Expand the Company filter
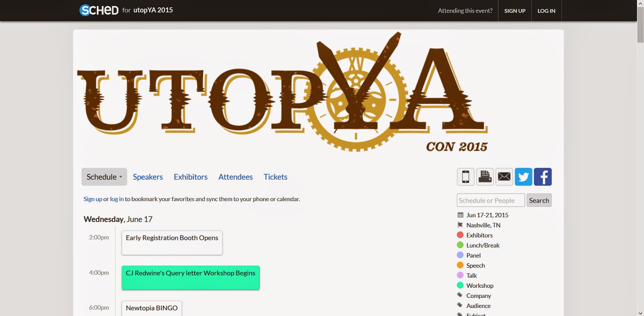The height and width of the screenshot is (316, 644). coord(479,295)
